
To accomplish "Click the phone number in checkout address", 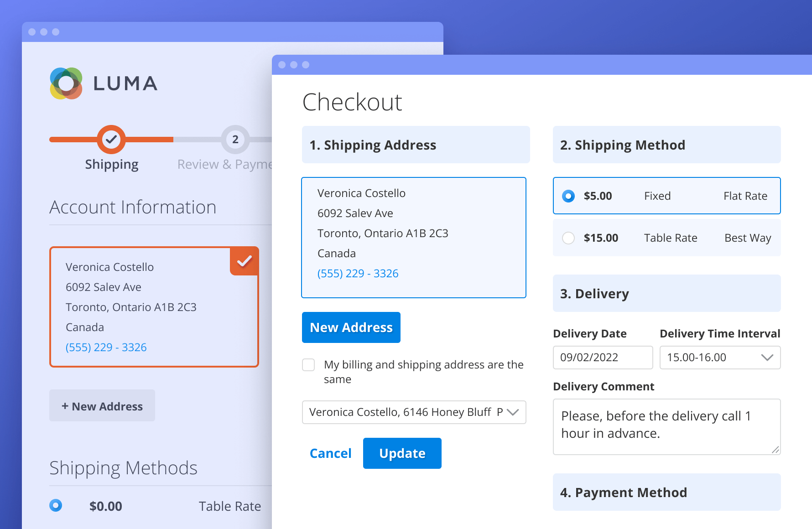I will click(358, 274).
